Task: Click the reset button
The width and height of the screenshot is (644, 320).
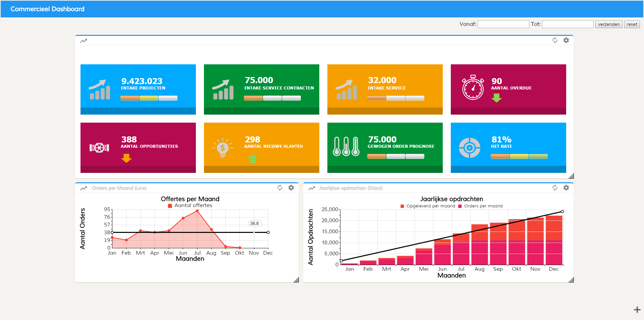Action: (x=632, y=24)
